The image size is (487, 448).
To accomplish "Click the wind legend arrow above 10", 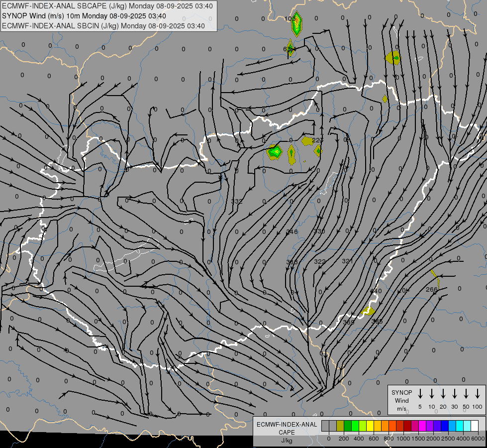I will click(x=431, y=393).
